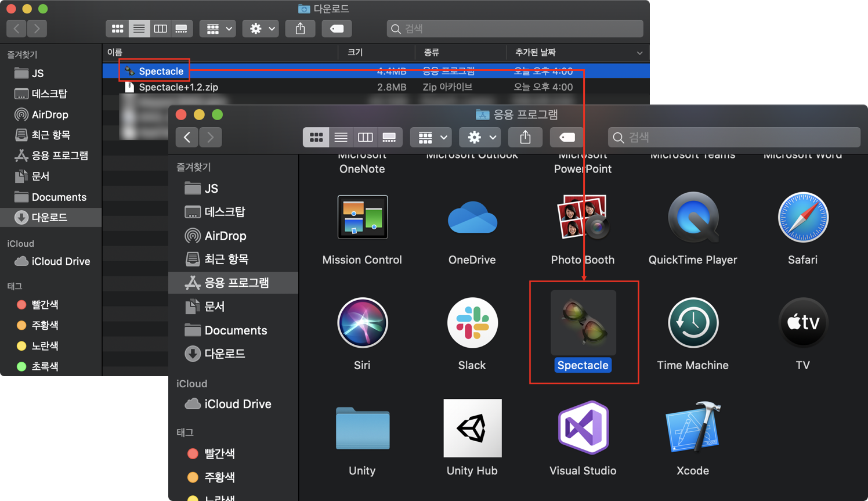Select 다운로드 in Downloads window sidebar
Viewport: 868px width, 501px height.
click(51, 217)
